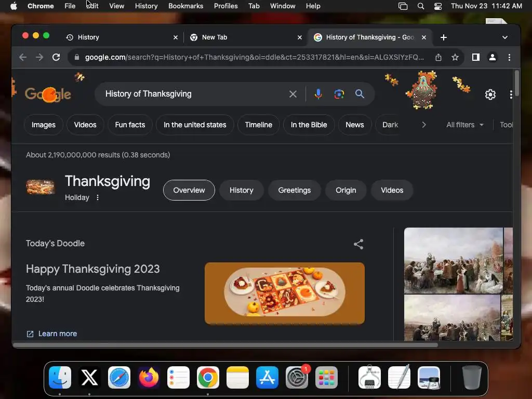
Task: Open App Store from dock
Action: (x=268, y=377)
